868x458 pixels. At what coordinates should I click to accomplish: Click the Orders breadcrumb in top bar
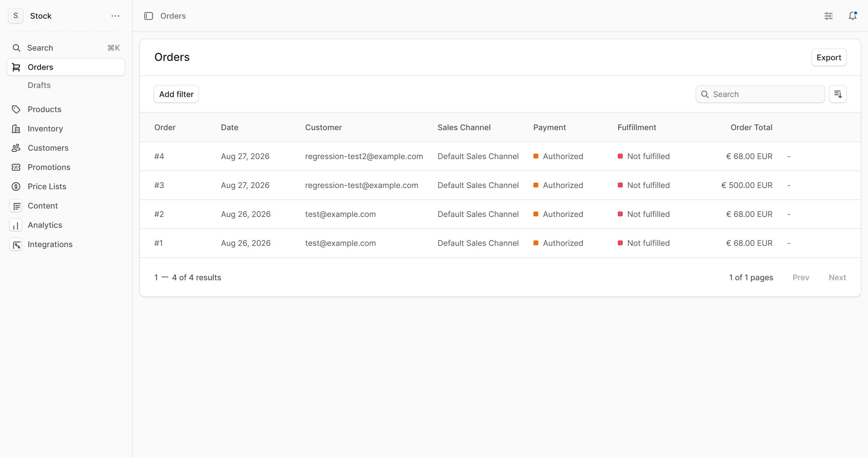(x=173, y=16)
